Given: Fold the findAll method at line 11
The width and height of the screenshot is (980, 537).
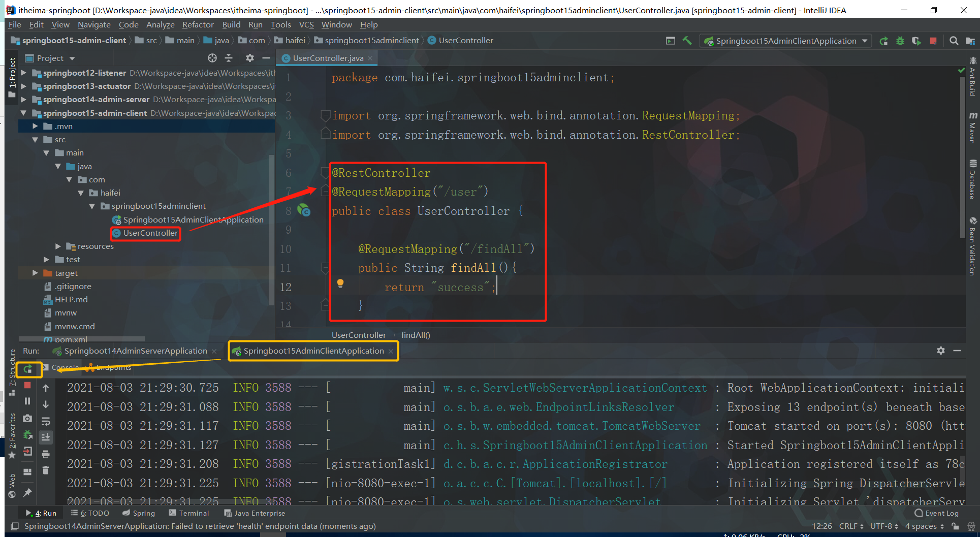Looking at the screenshot, I should 325,267.
